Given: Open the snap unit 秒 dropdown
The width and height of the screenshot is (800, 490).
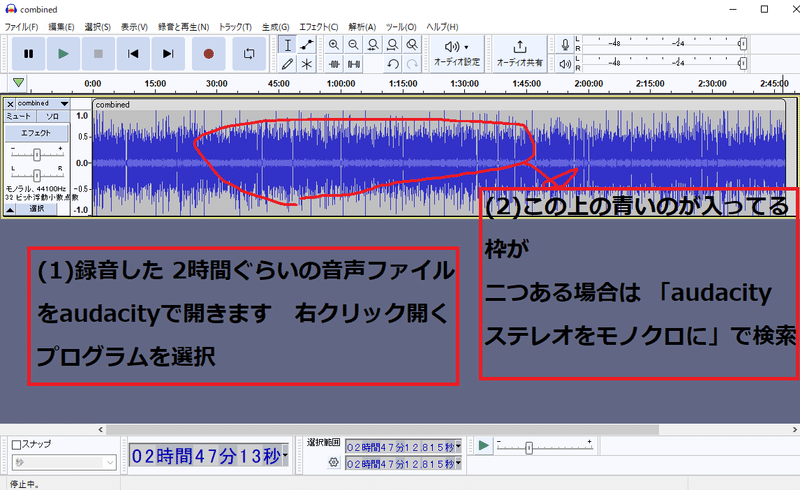Looking at the screenshot, I should pyautogui.click(x=64, y=462).
